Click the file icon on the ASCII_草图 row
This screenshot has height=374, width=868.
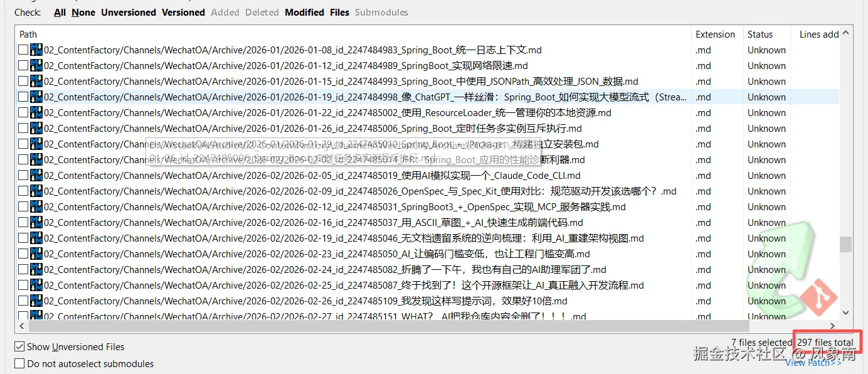[36, 223]
